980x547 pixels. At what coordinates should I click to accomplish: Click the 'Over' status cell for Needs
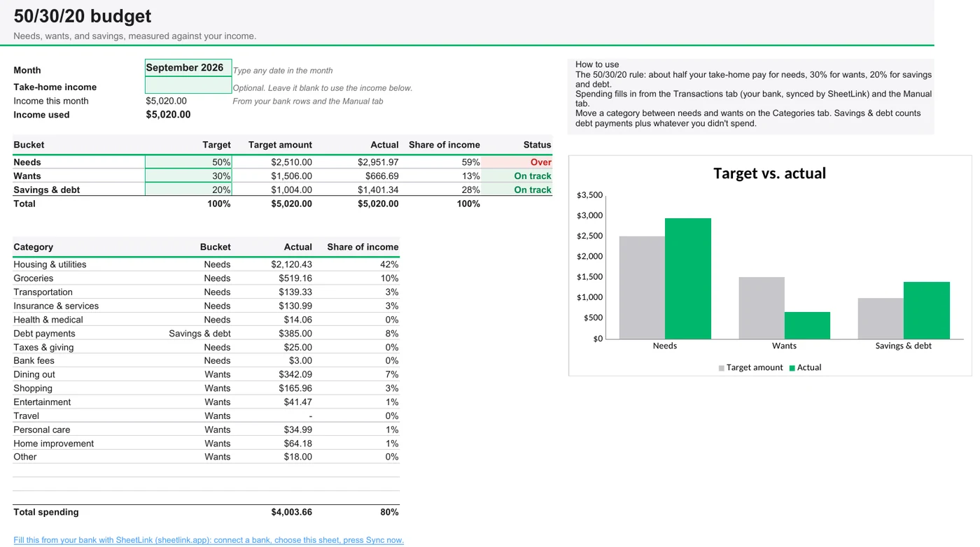coord(517,162)
